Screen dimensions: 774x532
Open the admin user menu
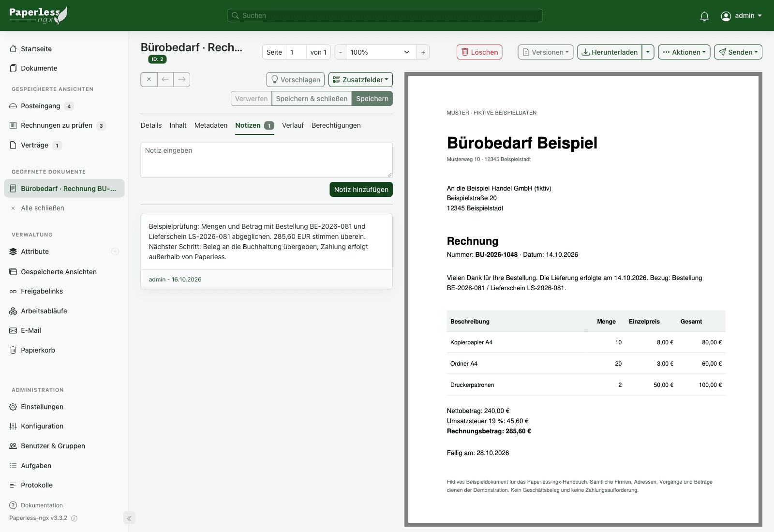(741, 16)
